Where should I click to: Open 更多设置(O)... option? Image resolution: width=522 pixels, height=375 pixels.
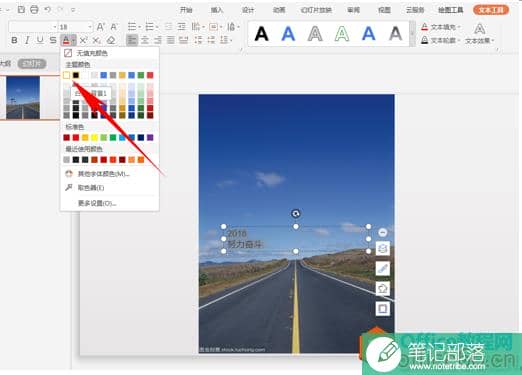[x=97, y=203]
